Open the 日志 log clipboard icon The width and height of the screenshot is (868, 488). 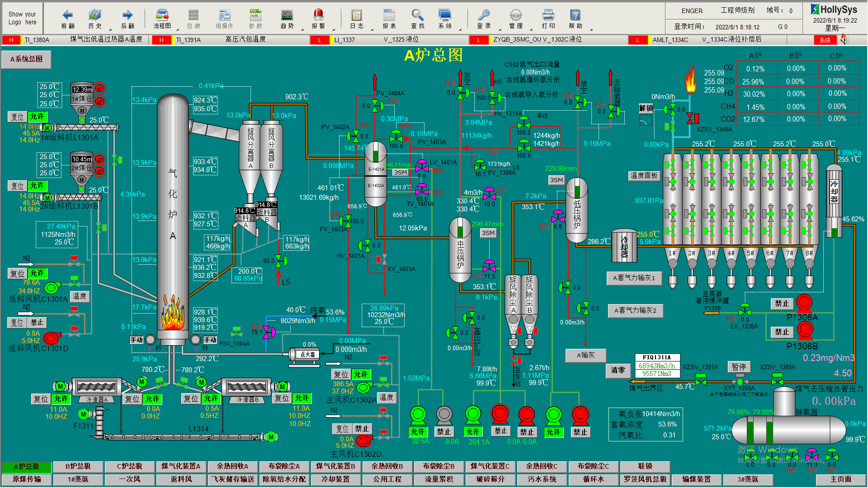[x=356, y=15]
